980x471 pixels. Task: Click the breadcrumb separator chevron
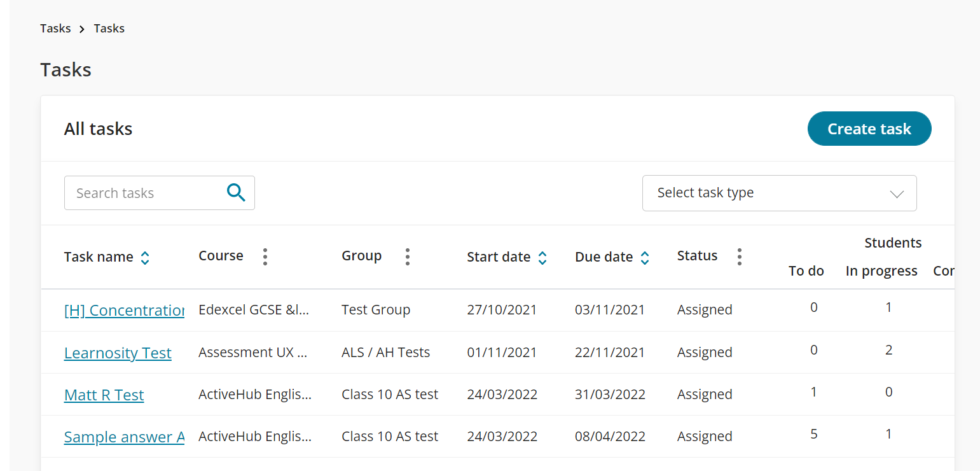[81, 29]
